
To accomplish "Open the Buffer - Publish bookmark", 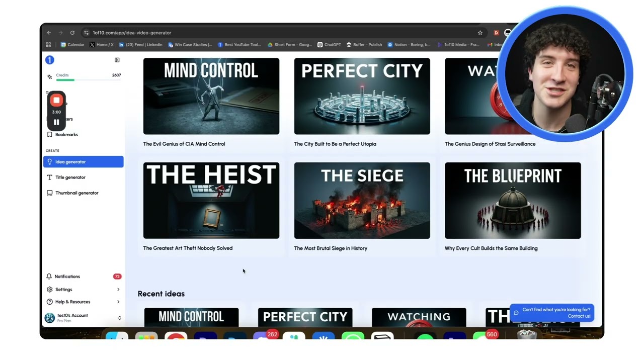I will (364, 45).
